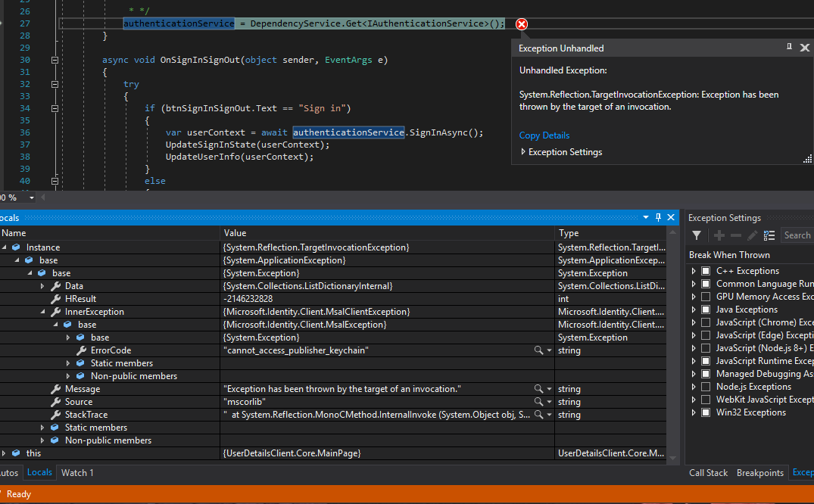The height and width of the screenshot is (504, 814).
Task: Collapse the try block at line 32
Action: (x=55, y=84)
